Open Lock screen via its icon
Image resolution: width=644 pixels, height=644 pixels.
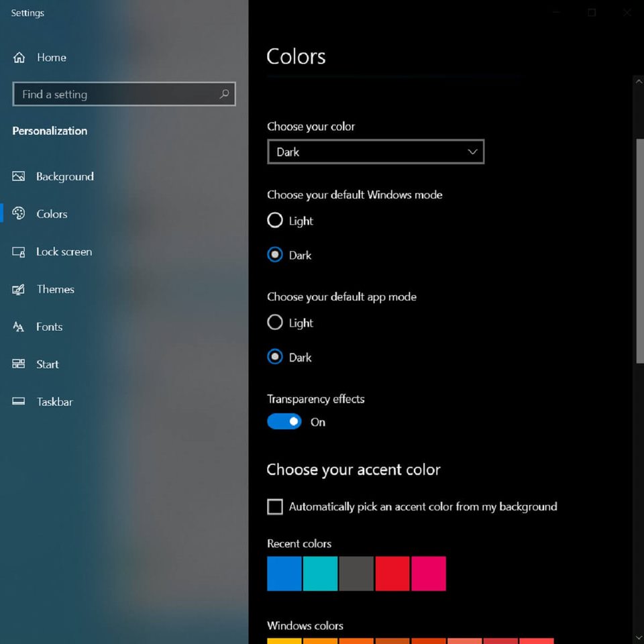click(19, 252)
